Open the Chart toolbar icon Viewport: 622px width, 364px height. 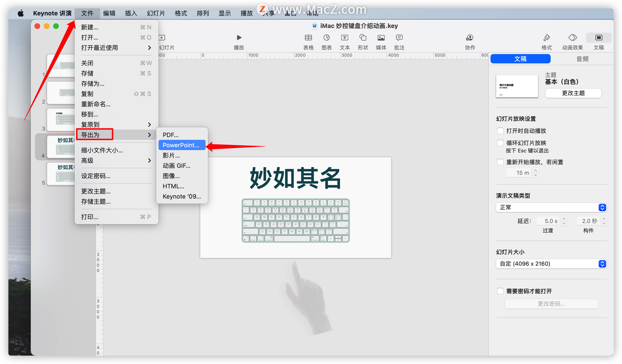(326, 38)
